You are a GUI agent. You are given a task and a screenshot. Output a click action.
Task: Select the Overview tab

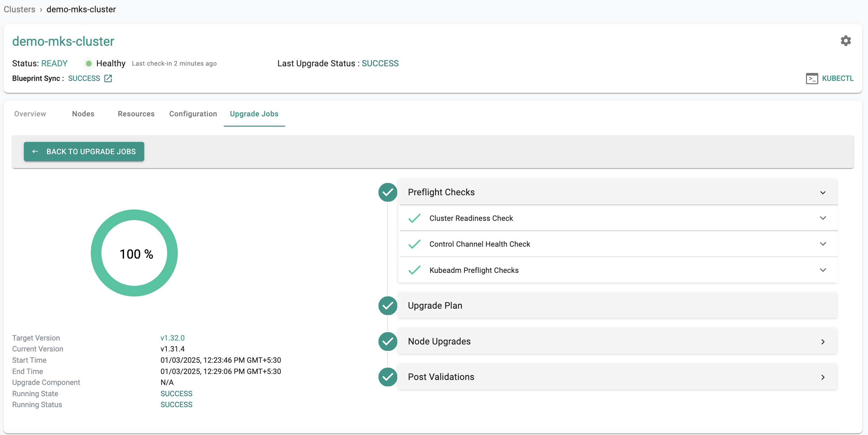click(30, 114)
